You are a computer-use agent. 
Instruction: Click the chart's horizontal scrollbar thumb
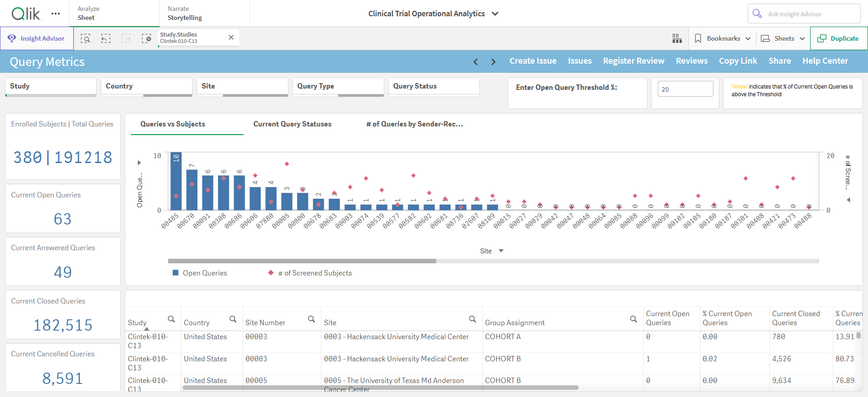pyautogui.click(x=302, y=261)
